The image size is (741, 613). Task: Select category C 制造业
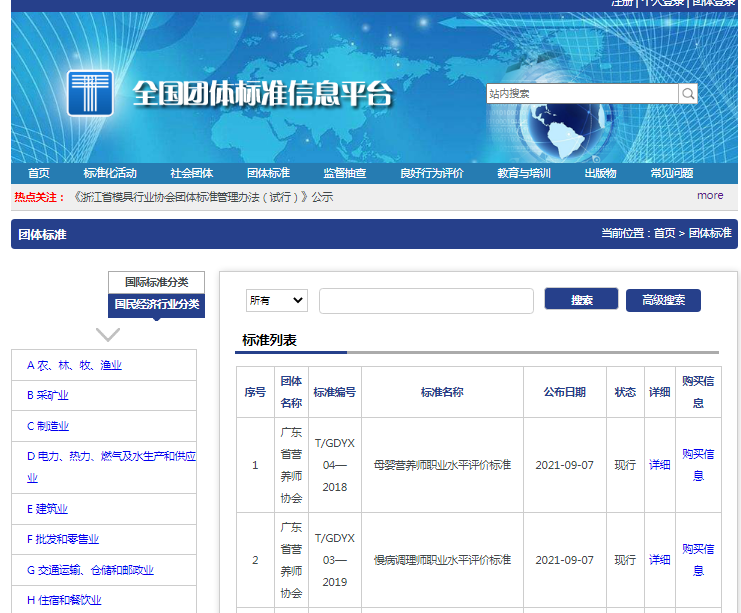tap(48, 426)
